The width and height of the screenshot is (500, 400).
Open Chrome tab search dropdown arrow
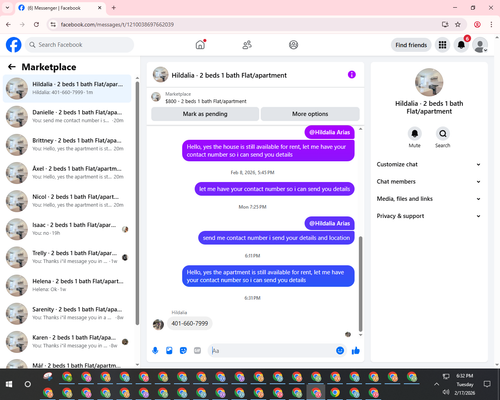click(x=7, y=8)
